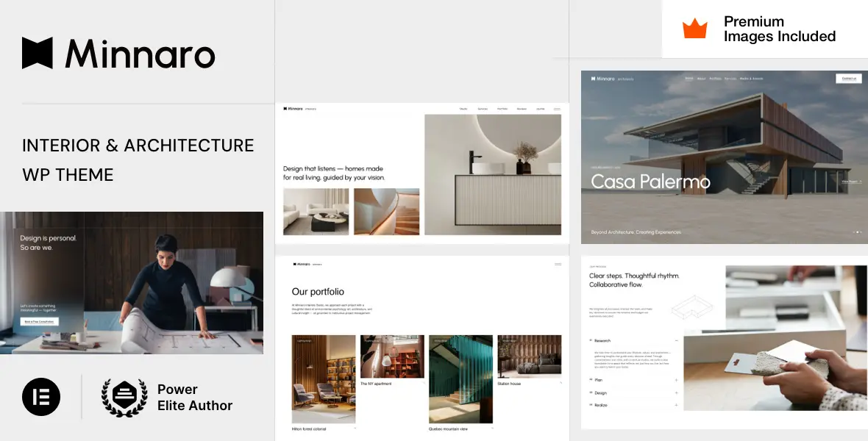This screenshot has height=441, width=868.
Task: Click the Contact us button
Action: pos(849,79)
